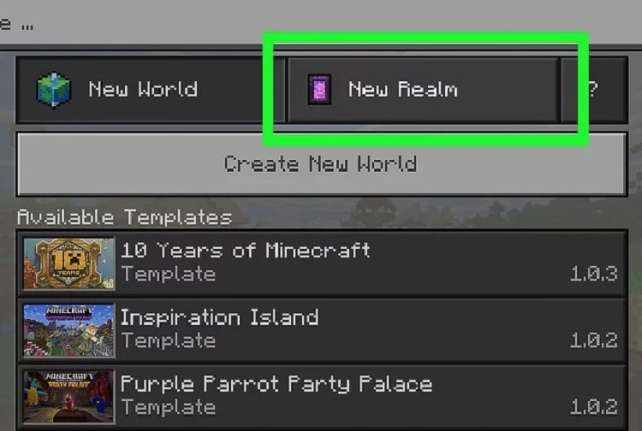Click version 1.0.3 on 10 Years template
The image size is (642, 431).
pyautogui.click(x=594, y=273)
